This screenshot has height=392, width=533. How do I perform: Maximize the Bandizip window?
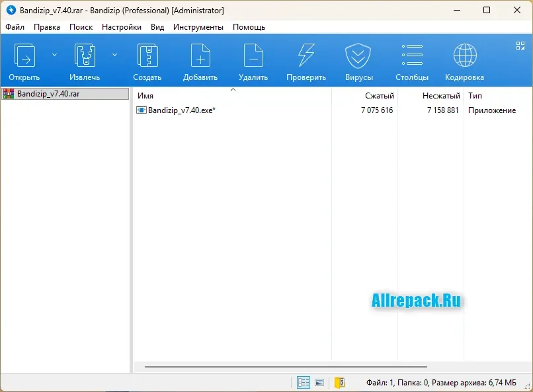(487, 10)
